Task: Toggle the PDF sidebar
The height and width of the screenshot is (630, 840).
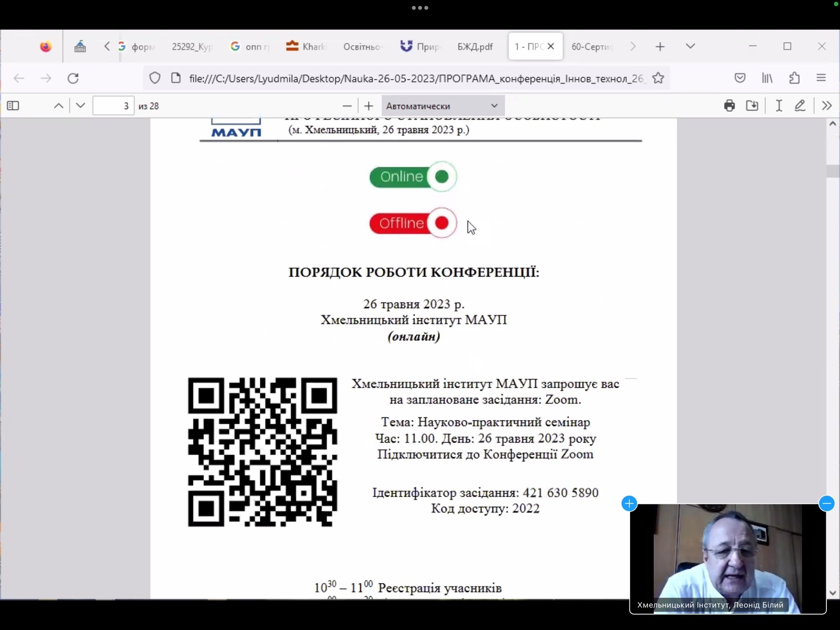Action: [x=13, y=106]
